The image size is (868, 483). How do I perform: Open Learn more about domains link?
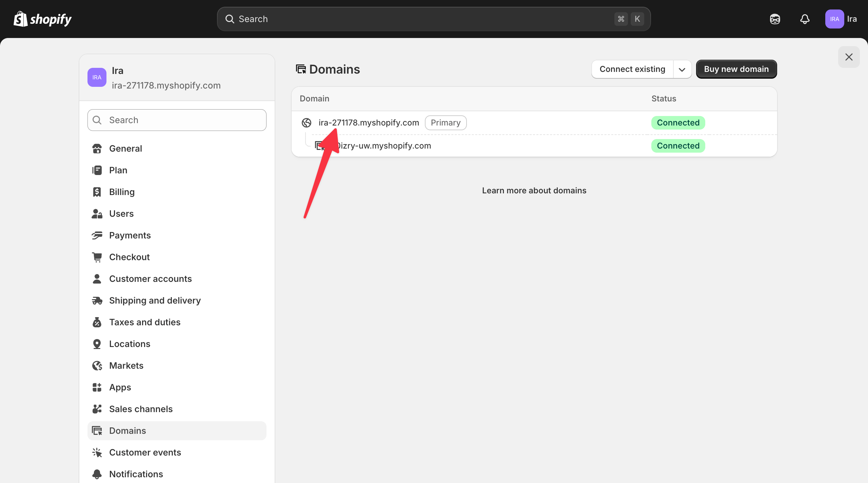pos(534,191)
